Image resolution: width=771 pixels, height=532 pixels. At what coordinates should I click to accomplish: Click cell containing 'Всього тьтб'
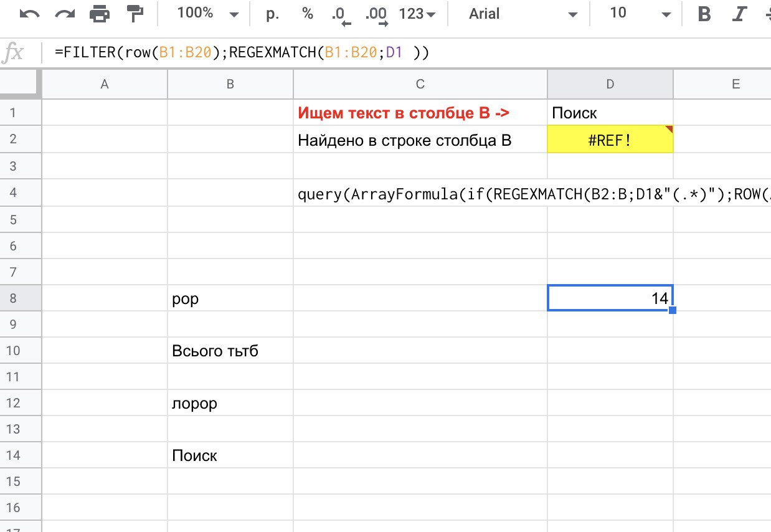click(x=230, y=351)
